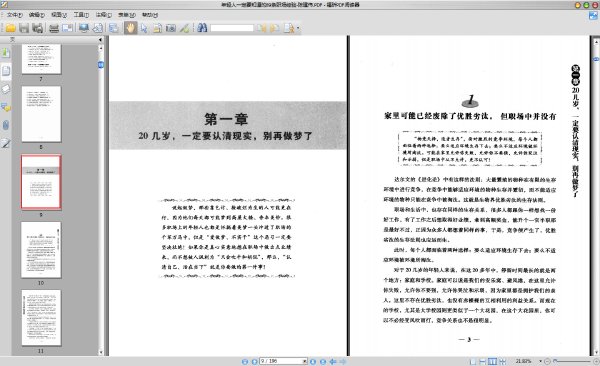This screenshot has width=600, height=366.
Task: Open the Comments panel in the sidebar
Action: pyautogui.click(x=5, y=107)
